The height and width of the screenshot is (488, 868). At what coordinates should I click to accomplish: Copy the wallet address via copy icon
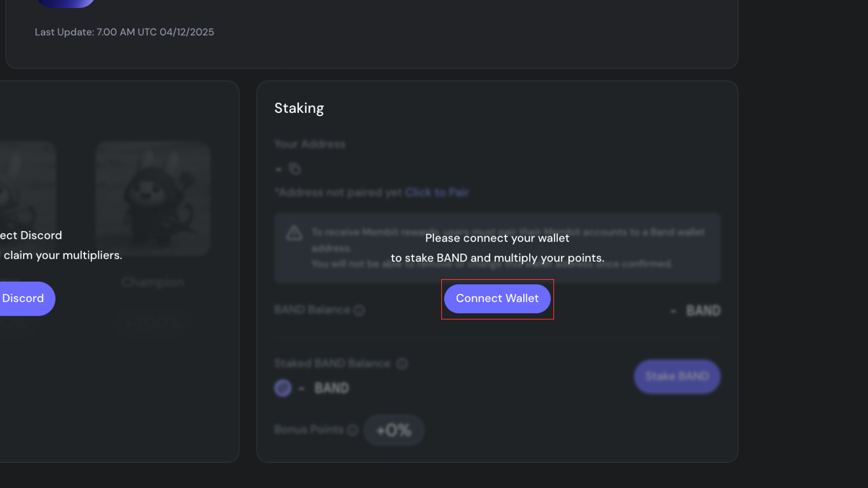click(295, 169)
